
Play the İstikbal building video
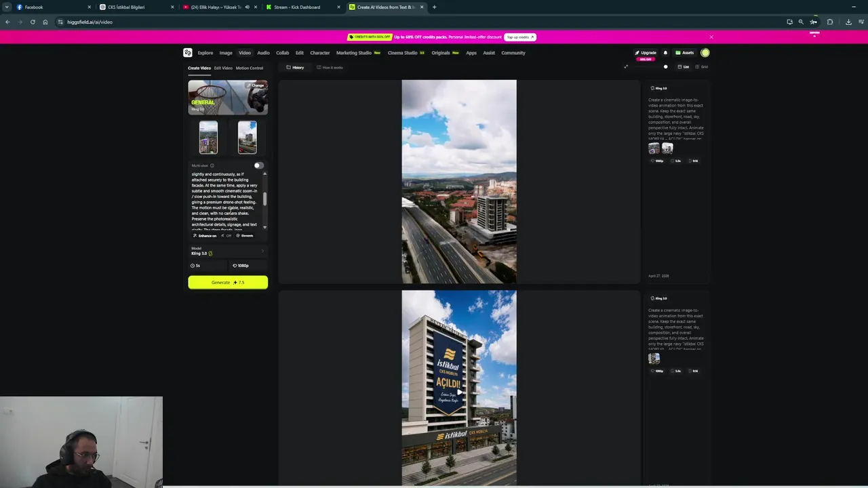pyautogui.click(x=459, y=392)
